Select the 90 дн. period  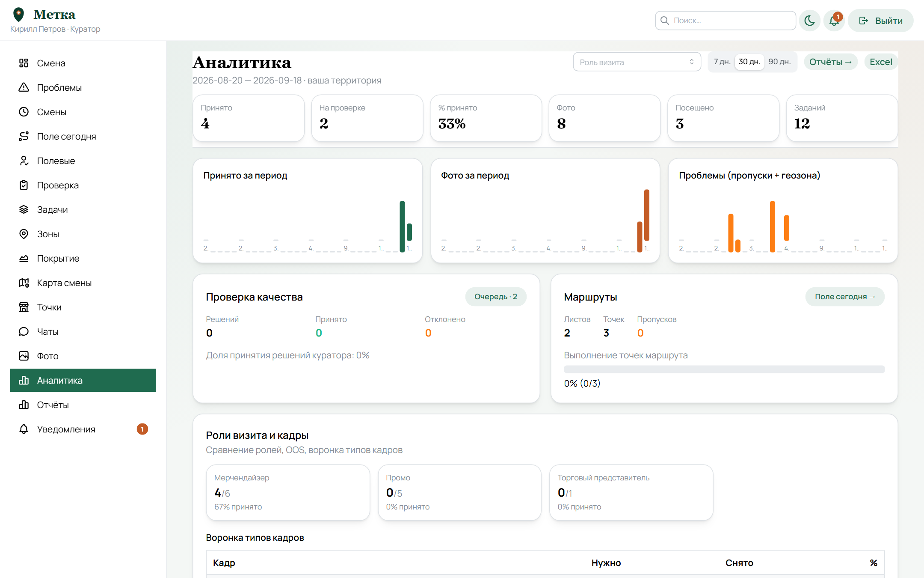tap(779, 62)
